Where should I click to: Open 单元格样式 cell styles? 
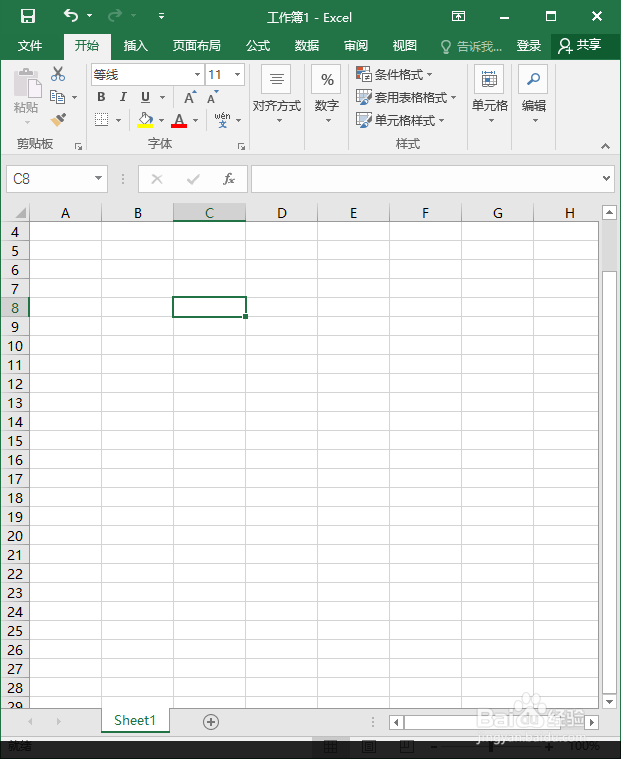click(400, 120)
